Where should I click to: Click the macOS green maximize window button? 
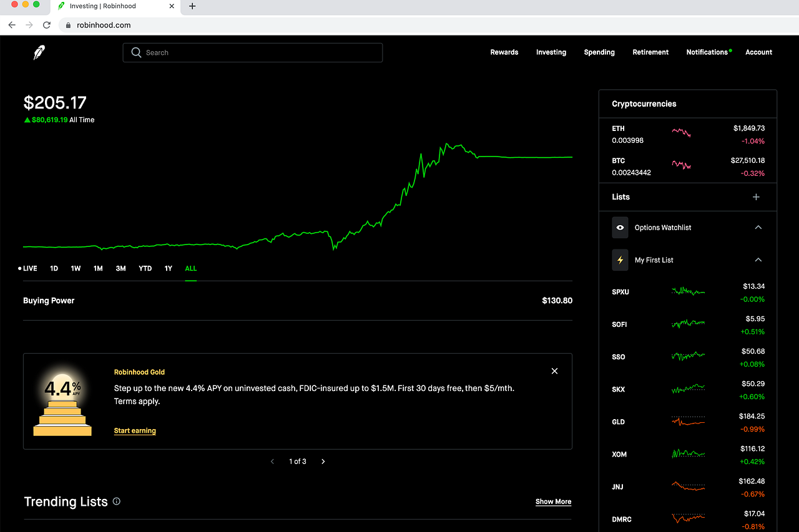[36, 4]
